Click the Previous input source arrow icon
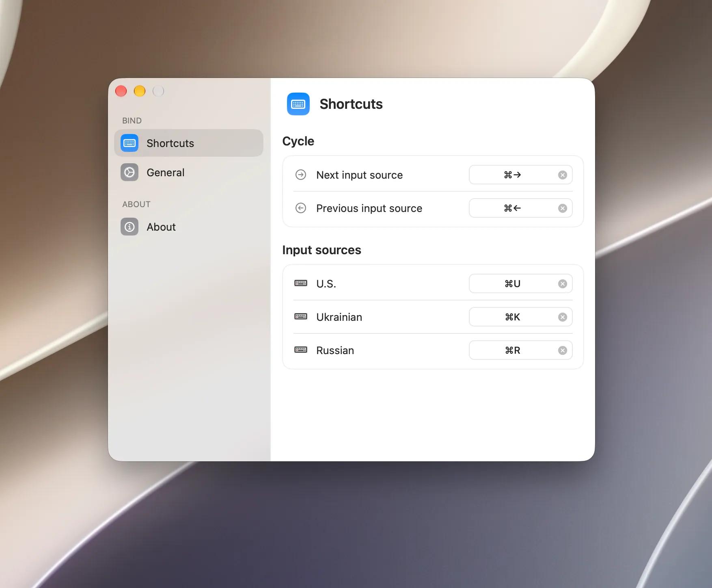 (x=301, y=208)
